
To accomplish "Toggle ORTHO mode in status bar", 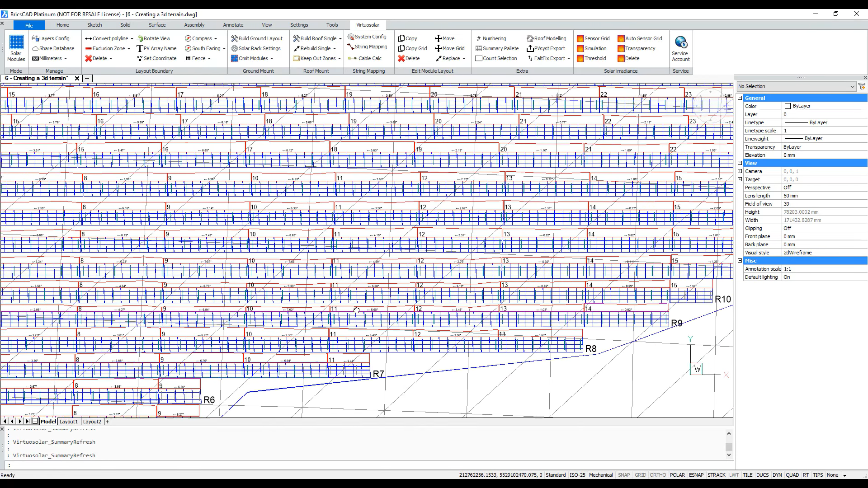I will coord(658,475).
